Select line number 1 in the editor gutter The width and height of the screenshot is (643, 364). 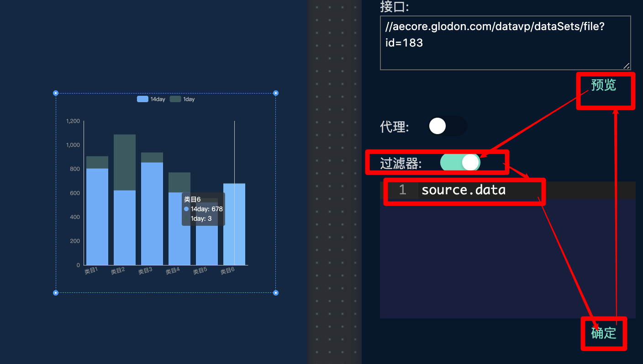[x=402, y=190]
